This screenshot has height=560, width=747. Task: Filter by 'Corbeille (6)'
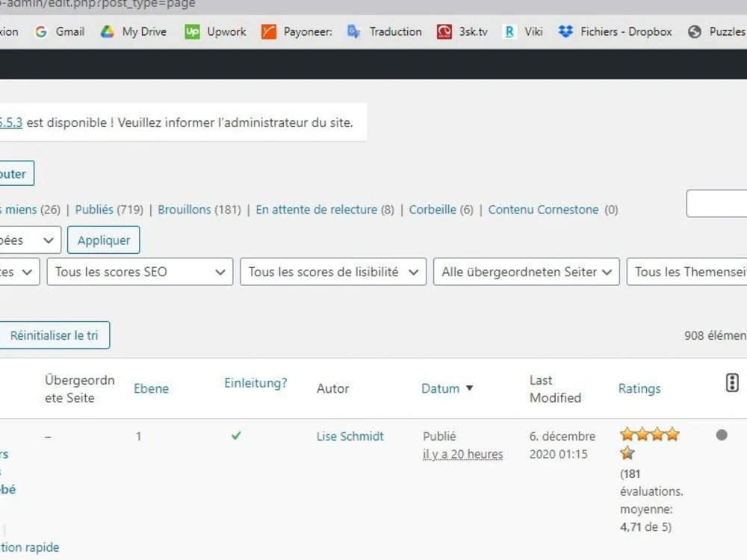pos(441,210)
